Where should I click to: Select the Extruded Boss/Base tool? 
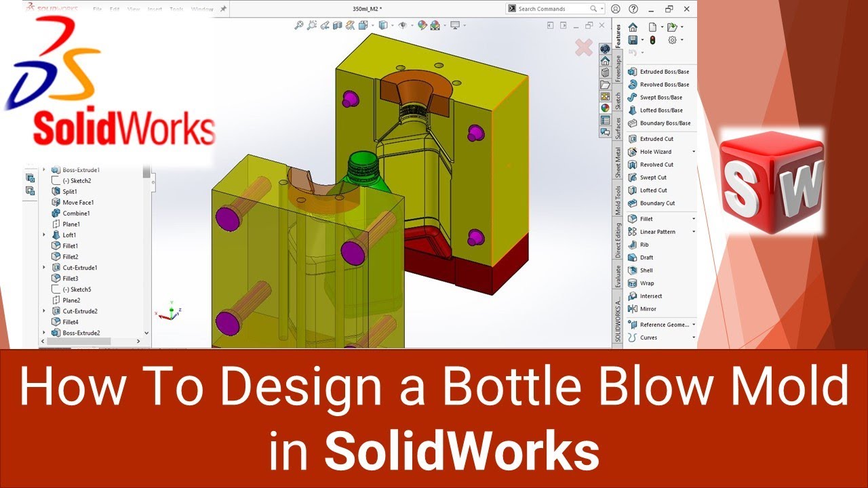click(x=658, y=72)
